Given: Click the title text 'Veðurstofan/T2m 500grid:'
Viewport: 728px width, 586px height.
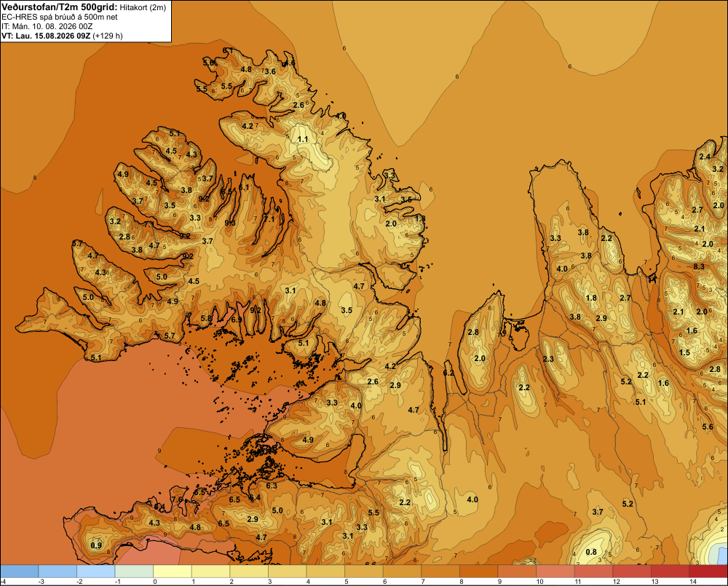Looking at the screenshot, I should [x=59, y=7].
